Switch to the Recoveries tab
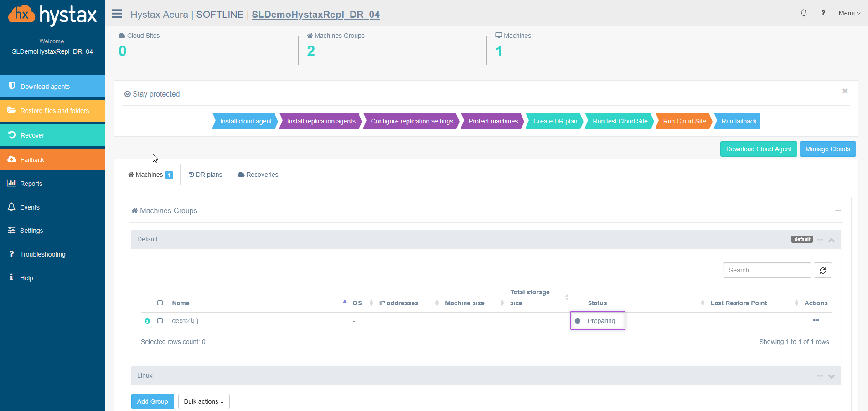This screenshot has width=868, height=411. (x=258, y=175)
